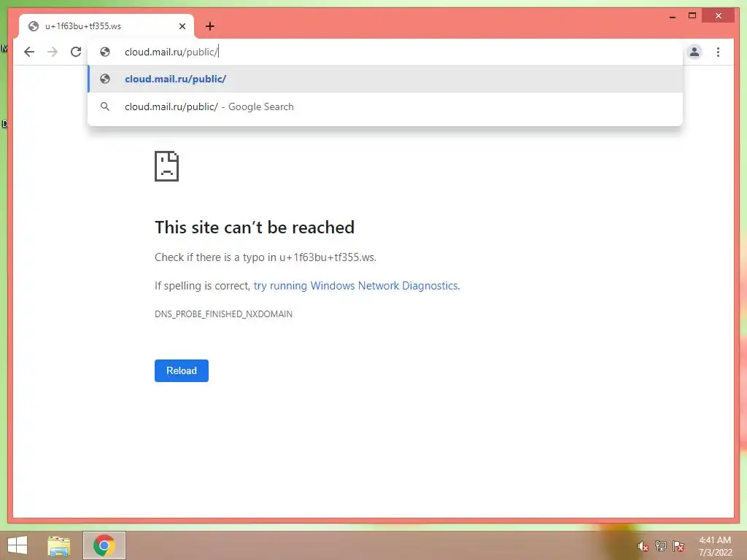This screenshot has height=560, width=747.
Task: Maximize the Chrome window
Action: coord(692,16)
